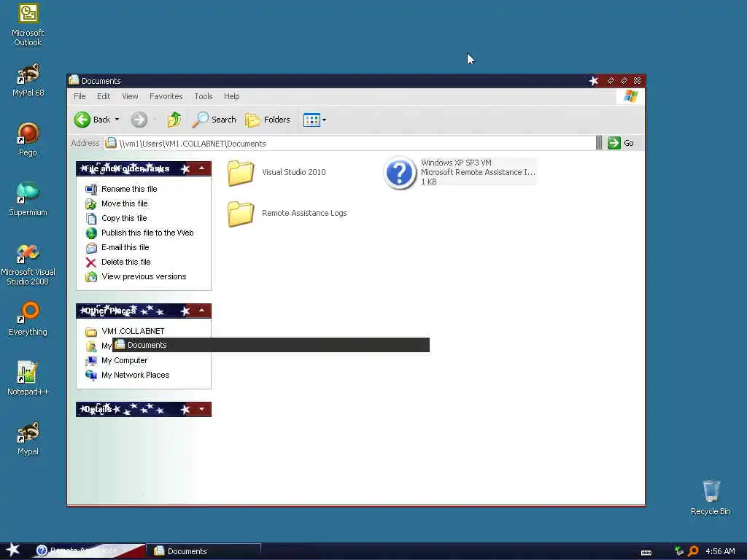Click the Documents taskbar button
This screenshot has width=747, height=560.
pos(203,551)
